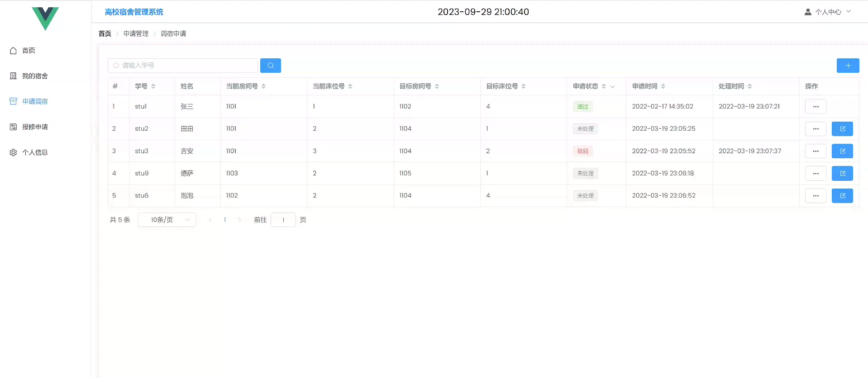Open the 申请状态 filter dropdown arrow
Viewport: 868px width, 378px height.
point(612,87)
